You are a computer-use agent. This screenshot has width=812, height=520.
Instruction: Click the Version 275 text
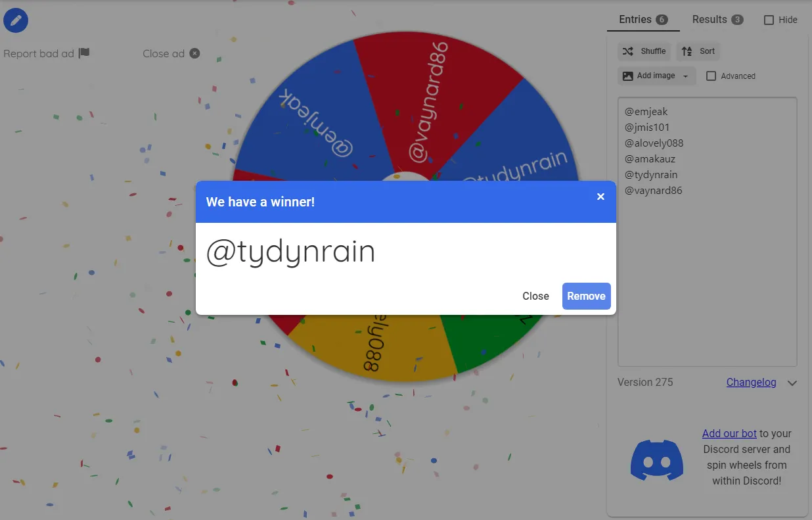[645, 383]
